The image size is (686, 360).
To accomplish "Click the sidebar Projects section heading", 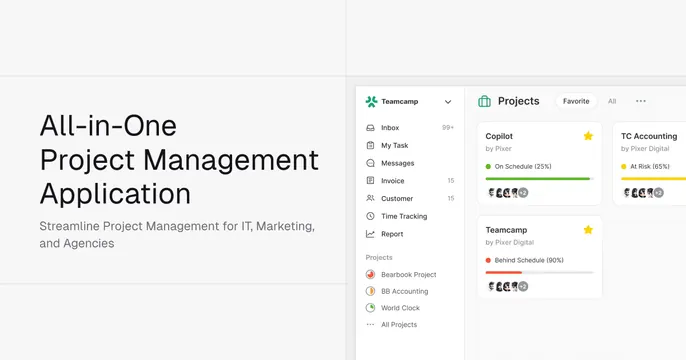I will 379,257.
